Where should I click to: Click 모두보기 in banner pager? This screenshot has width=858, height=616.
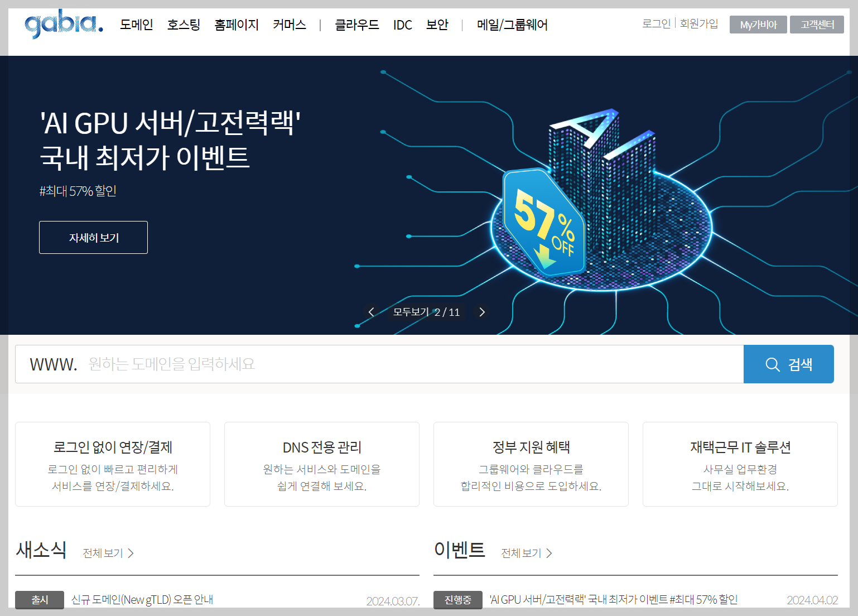411,312
